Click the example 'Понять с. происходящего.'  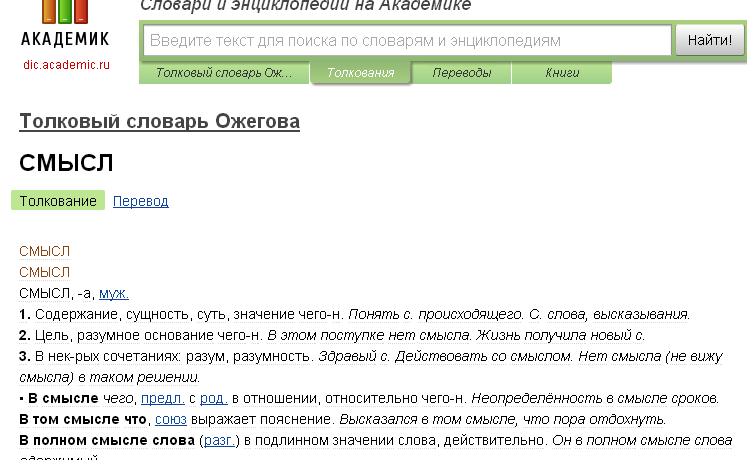tap(436, 314)
